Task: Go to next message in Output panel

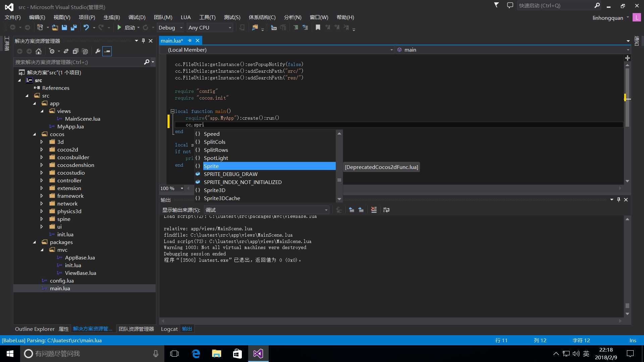Action: click(x=361, y=210)
